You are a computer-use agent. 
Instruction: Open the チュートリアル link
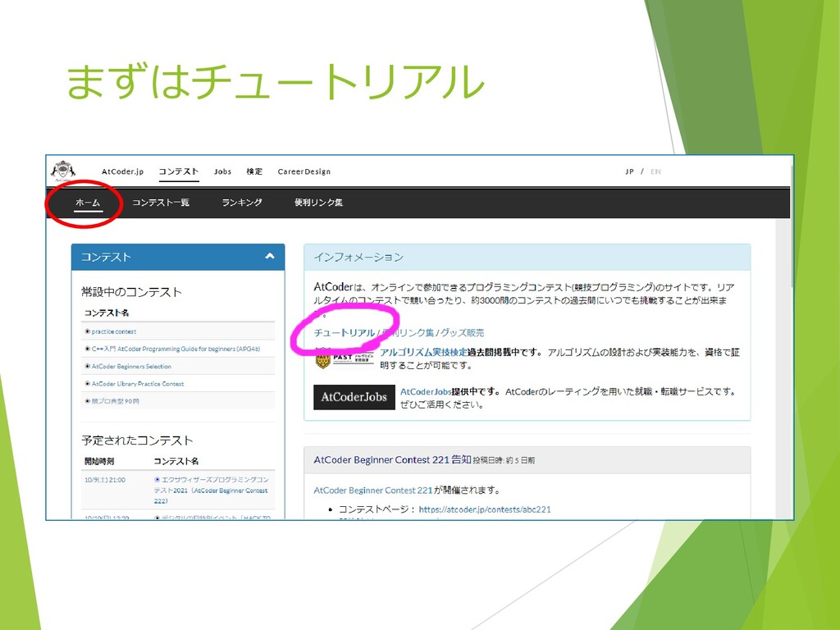point(344,333)
